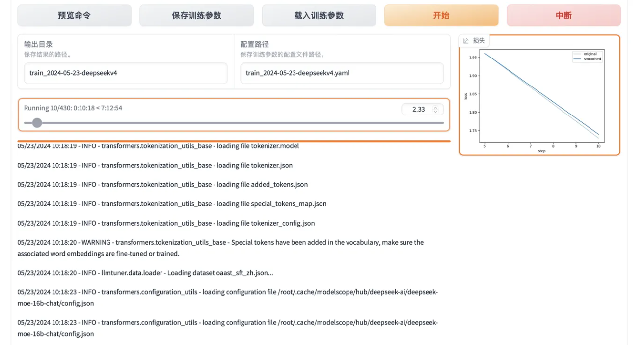Select log line loading file tokenizer_config.json
Image resolution: width=644 pixels, height=345 pixels.
coord(166,223)
